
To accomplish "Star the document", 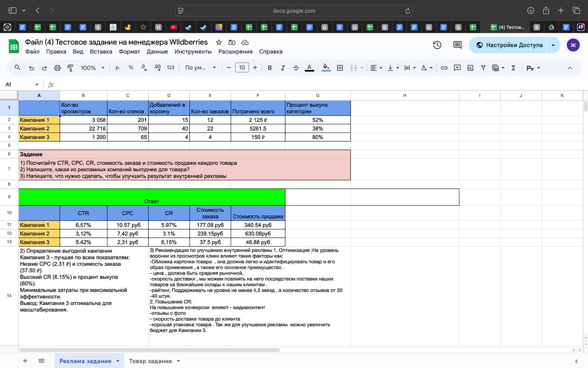I will click(219, 42).
